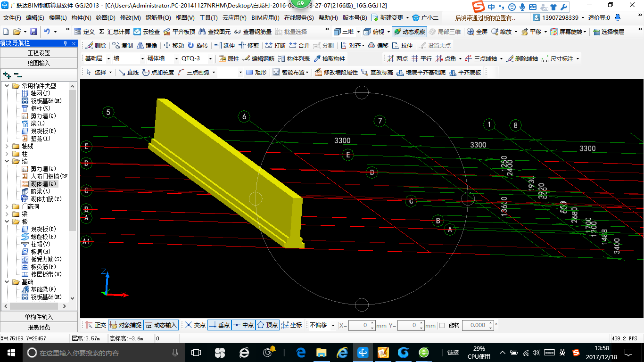Activate 拾取构件 pick component tool
The image size is (644, 362).
(x=330, y=58)
